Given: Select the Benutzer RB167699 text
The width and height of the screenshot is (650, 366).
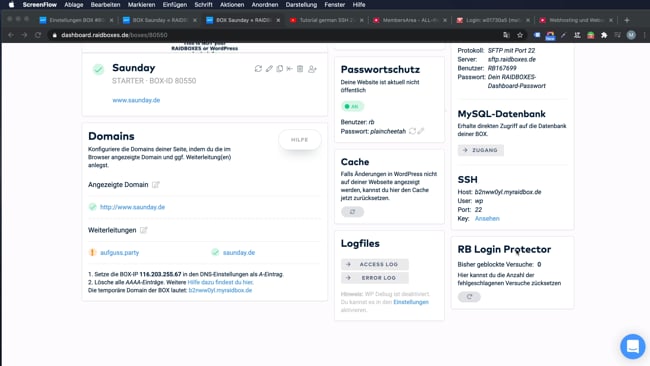Looking at the screenshot, I should 502,68.
